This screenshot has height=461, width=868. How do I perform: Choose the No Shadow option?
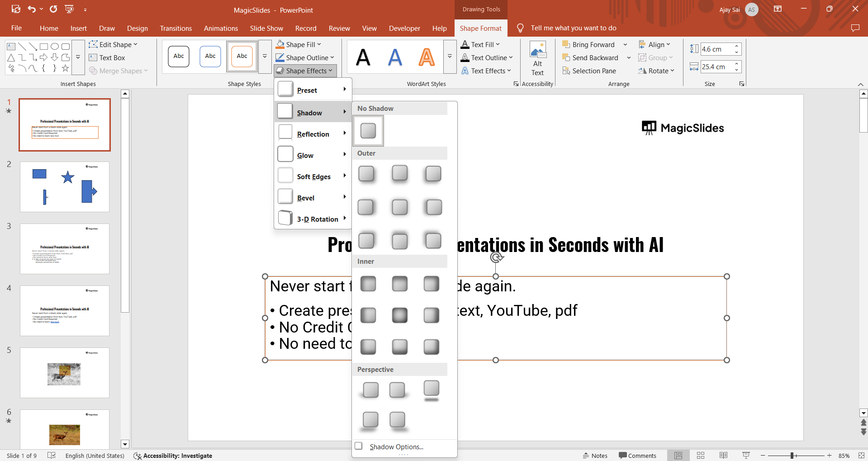368,131
